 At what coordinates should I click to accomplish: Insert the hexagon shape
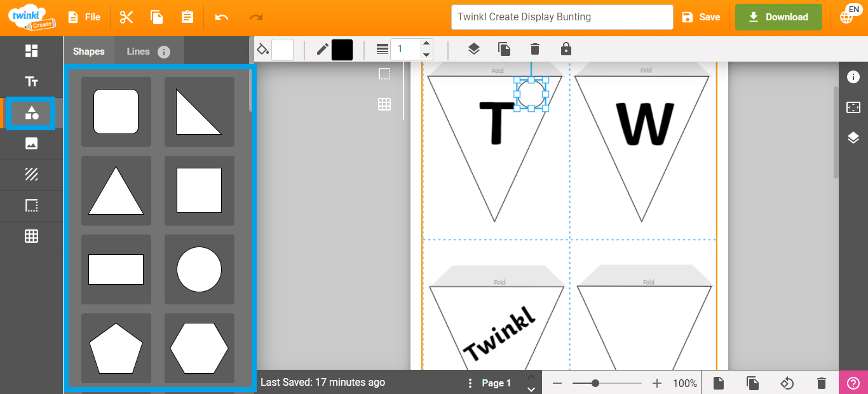click(200, 348)
